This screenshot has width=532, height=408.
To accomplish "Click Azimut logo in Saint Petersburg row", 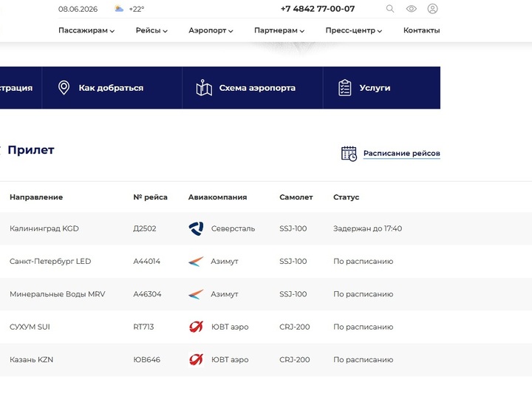I will pos(196,262).
